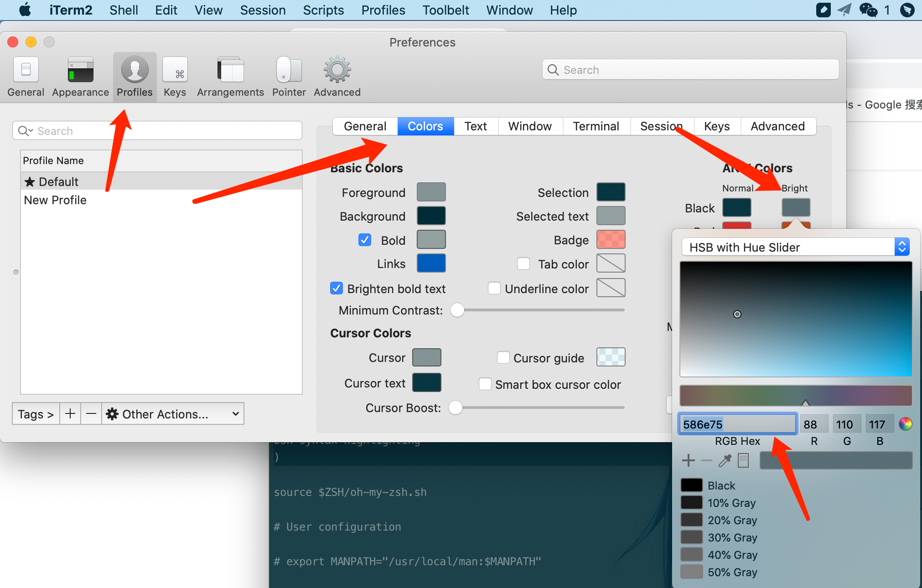Screen dimensions: 922x588
Task: Click the color wheel mode icon
Action: 905,424
